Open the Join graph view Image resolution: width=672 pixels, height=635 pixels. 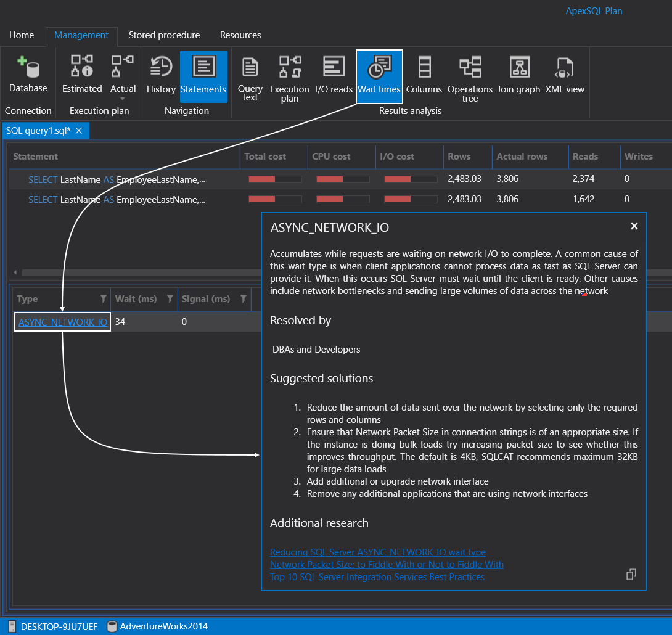coord(518,75)
